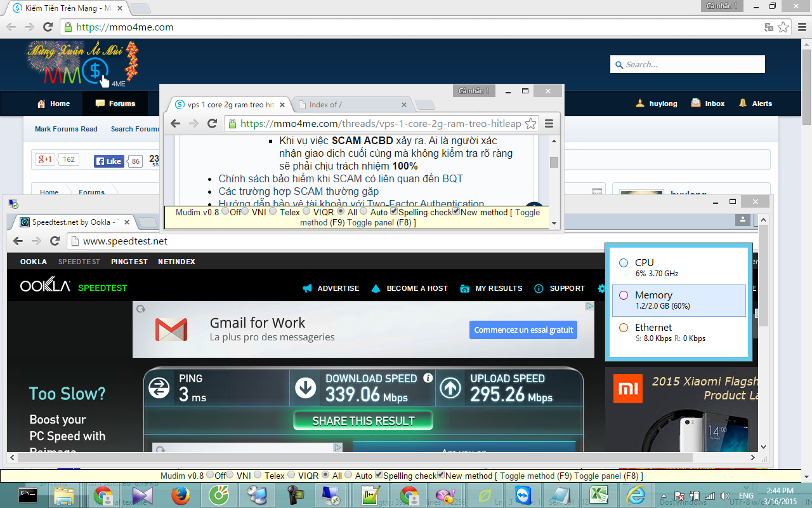Select the Ethernet item in the performance panel
Viewport: 812px width, 508px height.
tap(679, 333)
